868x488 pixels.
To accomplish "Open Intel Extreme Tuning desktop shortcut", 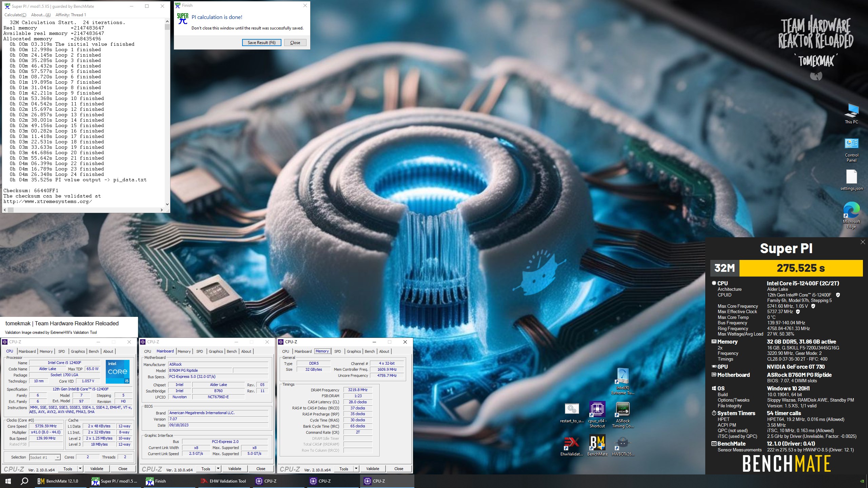I will [x=623, y=381].
